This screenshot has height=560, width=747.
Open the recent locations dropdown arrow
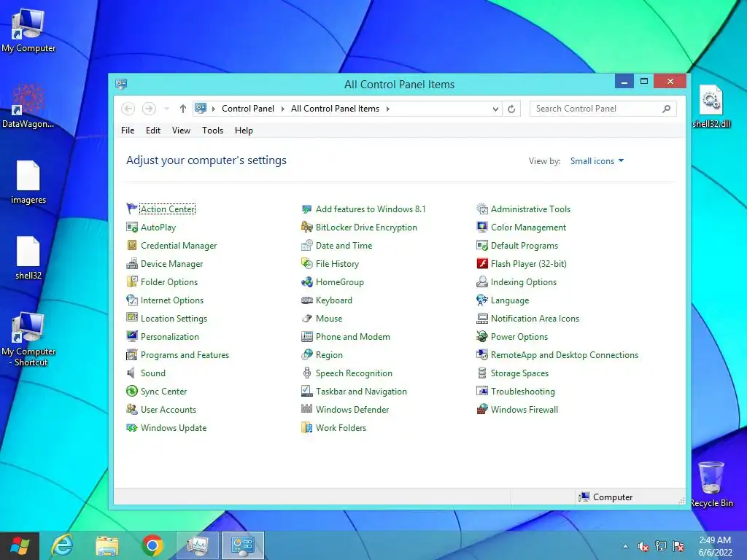(x=166, y=109)
